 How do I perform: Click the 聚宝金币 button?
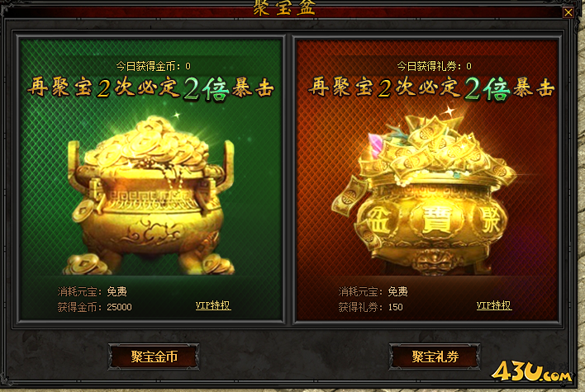[x=154, y=357]
